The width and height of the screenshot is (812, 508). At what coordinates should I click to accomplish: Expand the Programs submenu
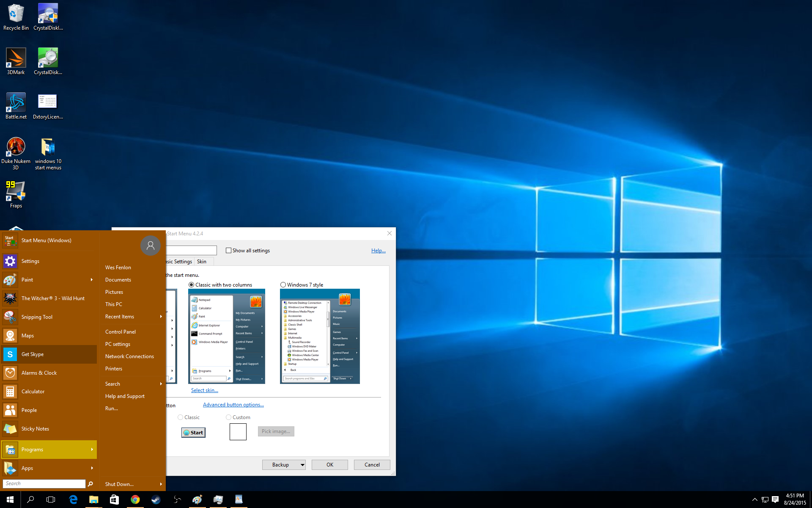(x=92, y=450)
